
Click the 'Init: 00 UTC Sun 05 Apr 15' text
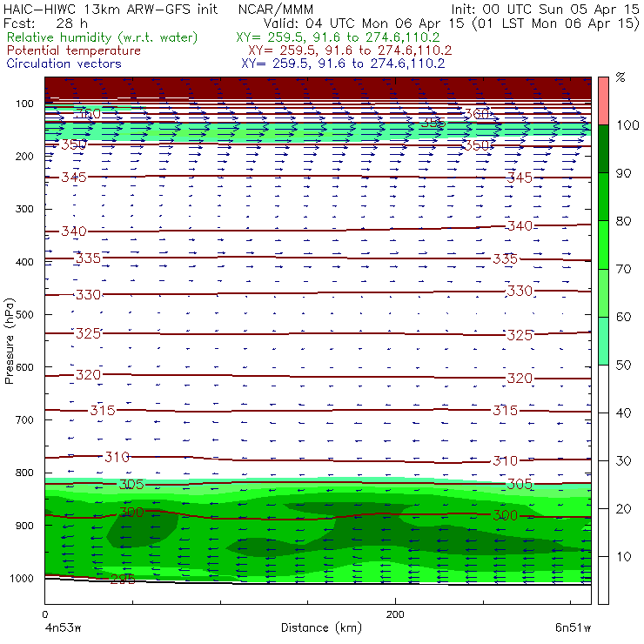(546, 10)
